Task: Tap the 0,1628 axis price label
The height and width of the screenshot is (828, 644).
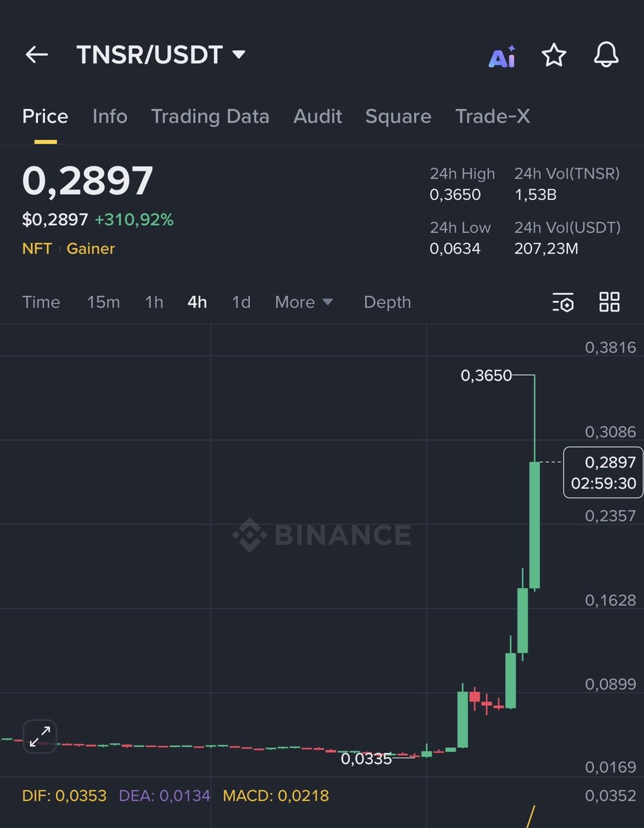Action: coord(611,600)
